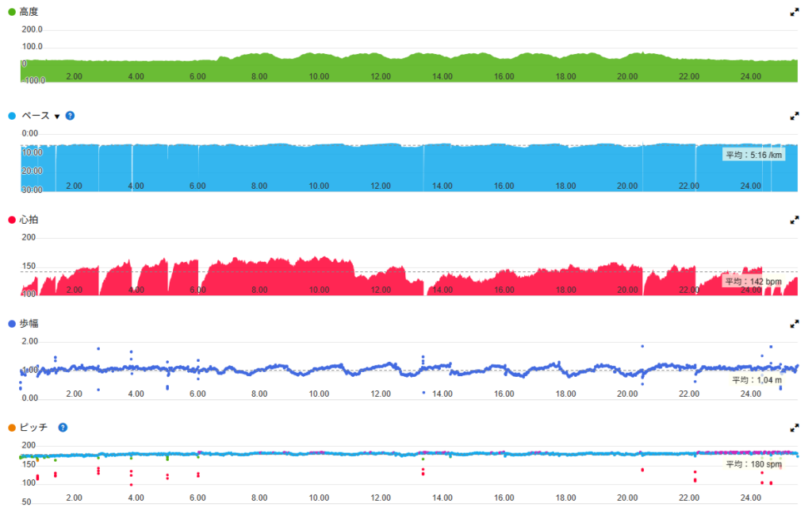This screenshot has width=812, height=515.
Task: Enlarge the 歩幅 stride chart
Action: pyautogui.click(x=794, y=324)
